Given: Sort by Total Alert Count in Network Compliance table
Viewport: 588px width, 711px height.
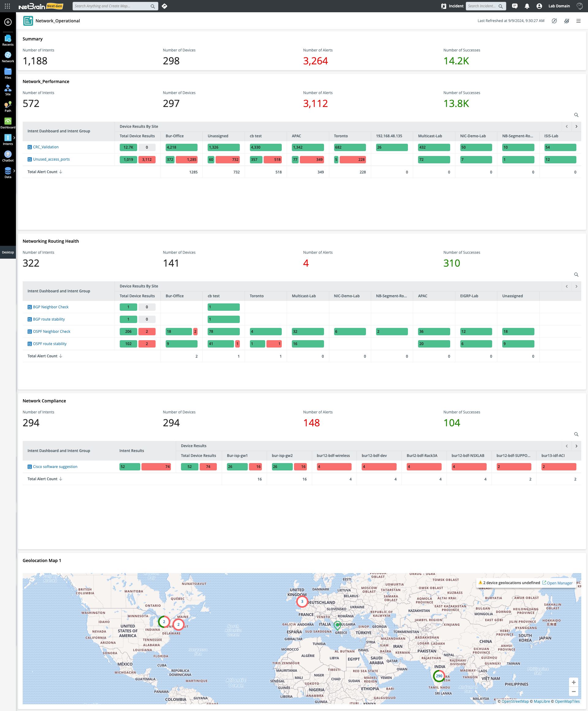Looking at the screenshot, I should pyautogui.click(x=44, y=479).
